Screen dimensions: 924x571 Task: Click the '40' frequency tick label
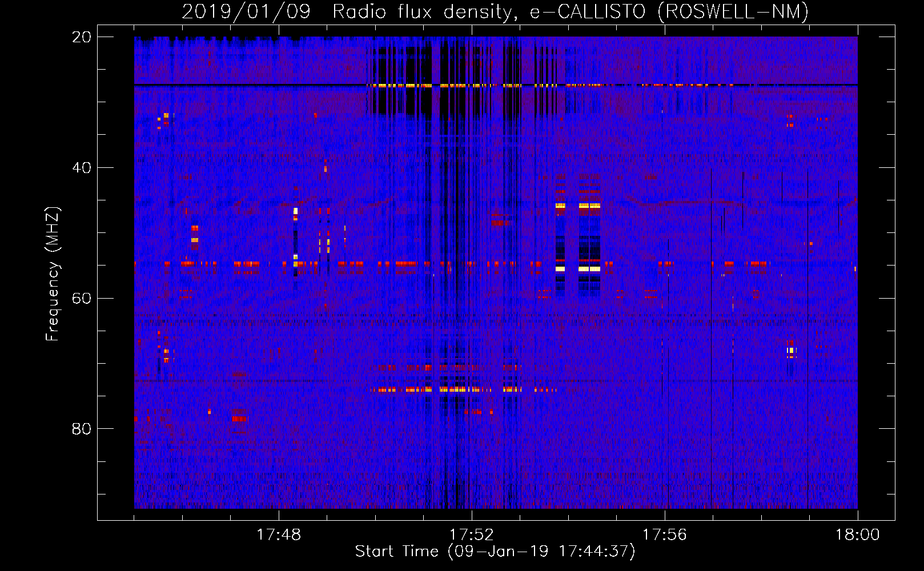(82, 168)
